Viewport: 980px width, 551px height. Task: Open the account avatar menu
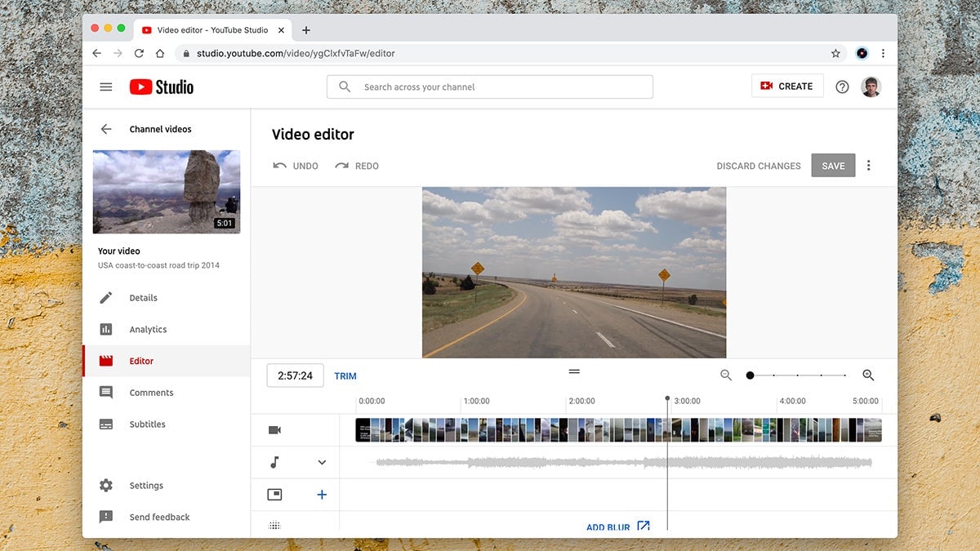[x=871, y=87]
